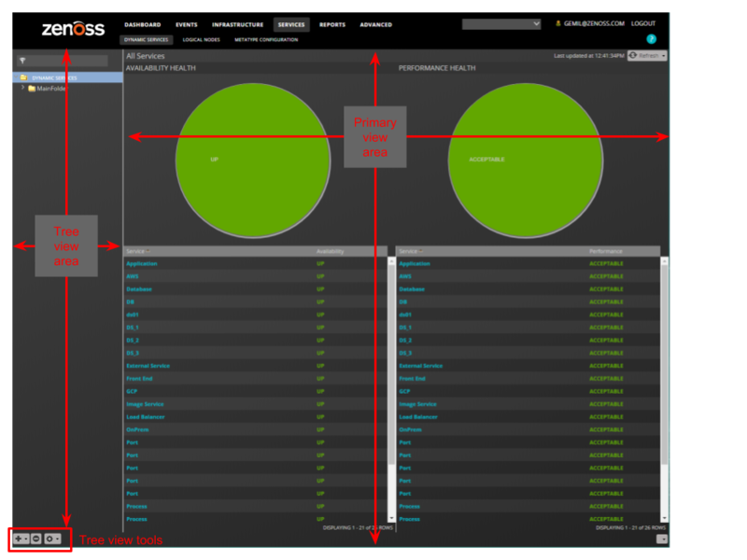Open OnPrem in the Performance table
The width and height of the screenshot is (747, 560).
(410, 429)
